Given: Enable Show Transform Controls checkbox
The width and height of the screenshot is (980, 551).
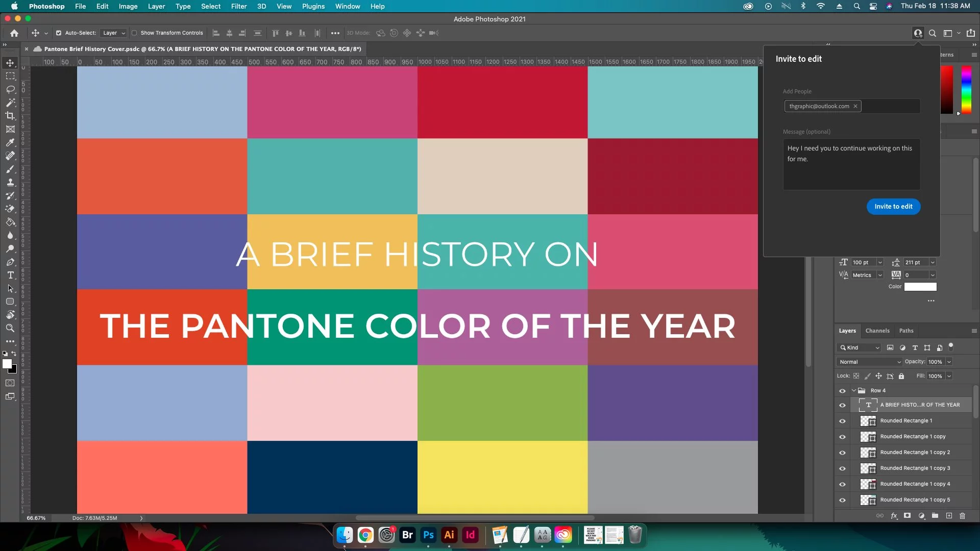Looking at the screenshot, I should [134, 33].
